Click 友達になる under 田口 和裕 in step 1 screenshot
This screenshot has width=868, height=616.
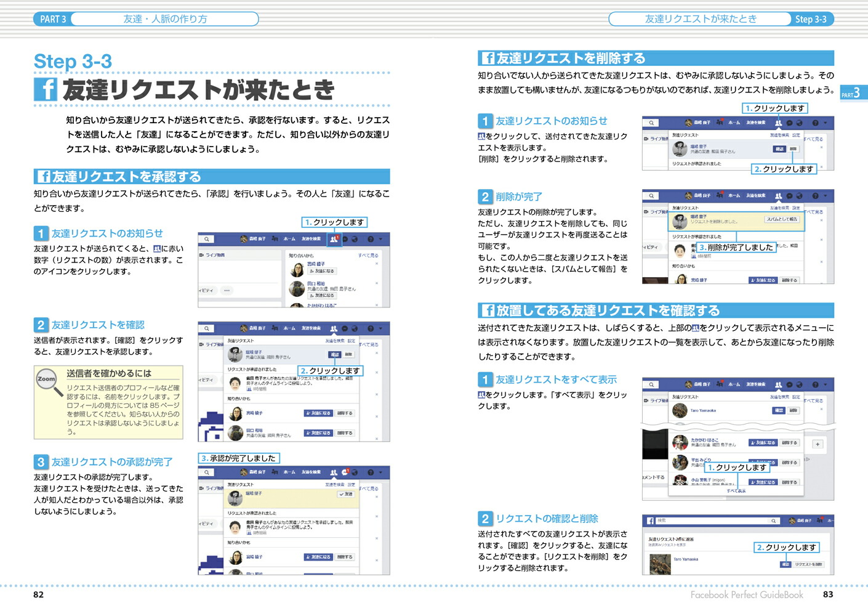[x=322, y=295]
